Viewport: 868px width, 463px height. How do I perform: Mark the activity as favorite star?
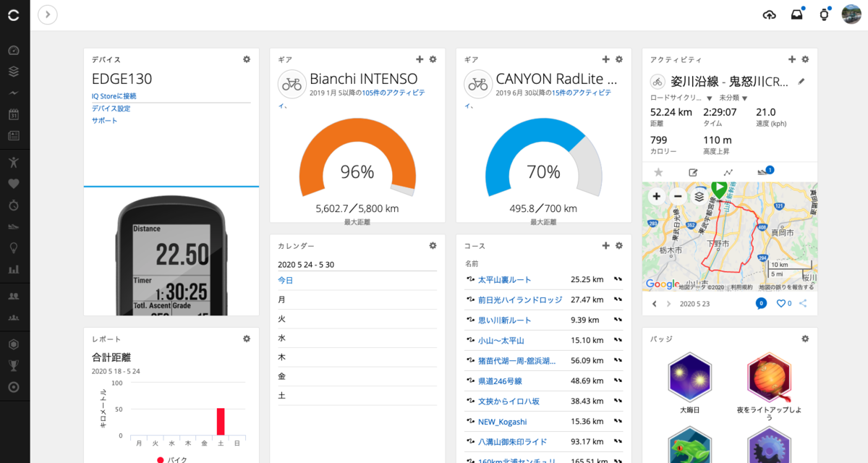tap(658, 172)
